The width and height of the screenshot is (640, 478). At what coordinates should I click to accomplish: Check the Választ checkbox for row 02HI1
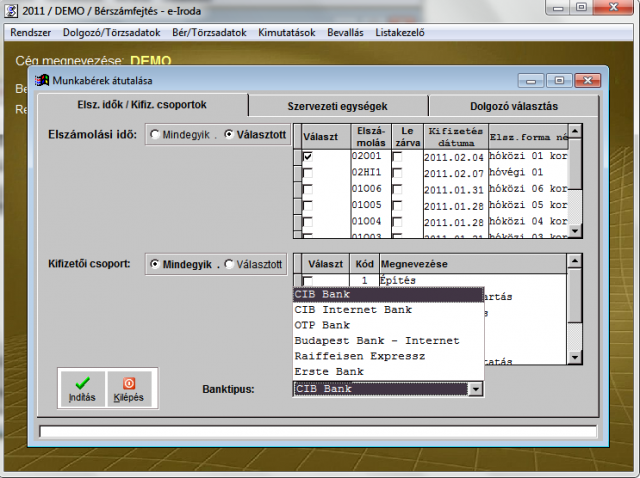(308, 173)
